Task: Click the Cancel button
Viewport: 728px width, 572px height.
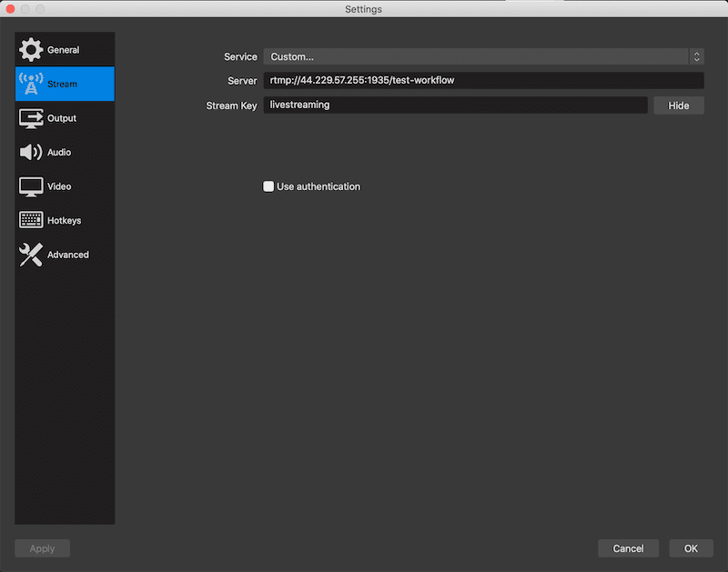Action: click(628, 548)
